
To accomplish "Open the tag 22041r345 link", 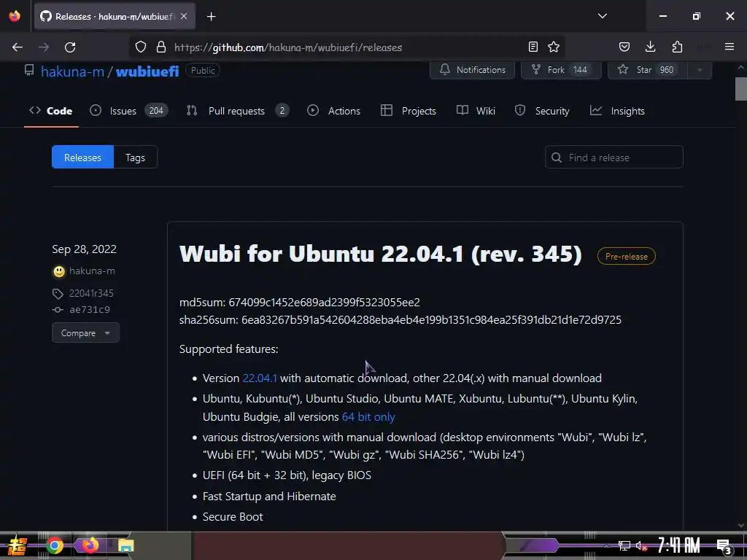I will pos(91,293).
